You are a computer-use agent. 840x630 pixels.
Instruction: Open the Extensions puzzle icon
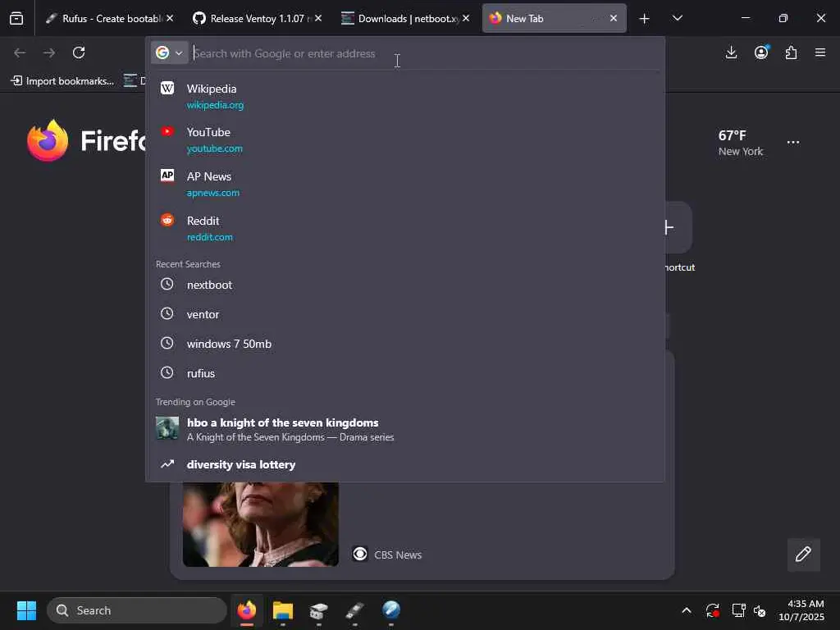point(791,52)
